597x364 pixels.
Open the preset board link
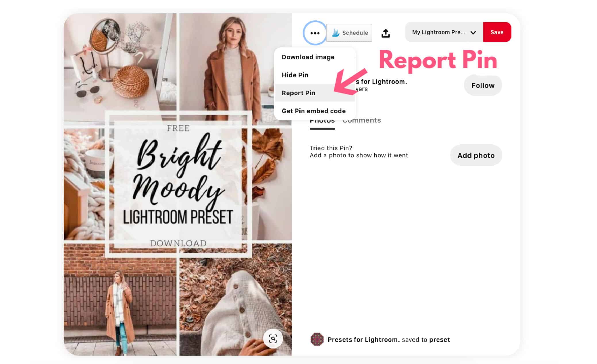pyautogui.click(x=440, y=340)
